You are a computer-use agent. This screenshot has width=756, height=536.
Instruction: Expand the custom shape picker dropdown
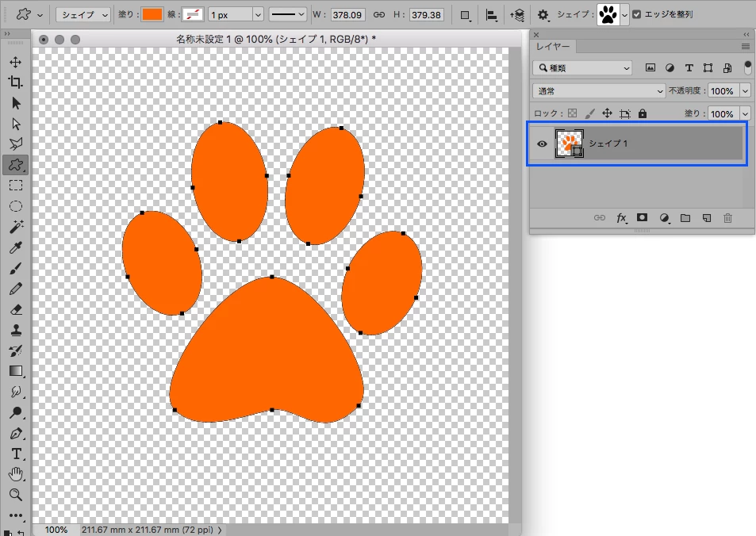point(624,15)
